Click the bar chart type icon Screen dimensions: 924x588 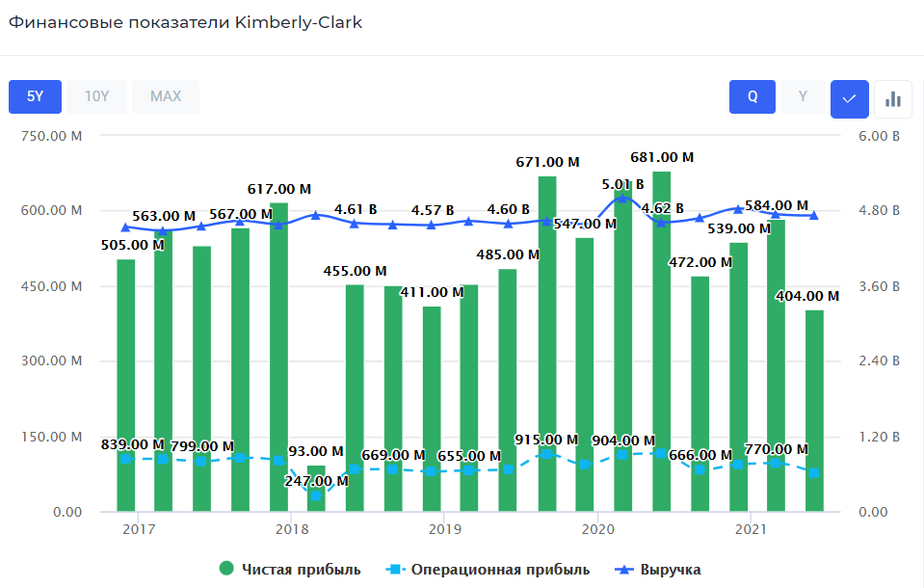[x=893, y=99]
